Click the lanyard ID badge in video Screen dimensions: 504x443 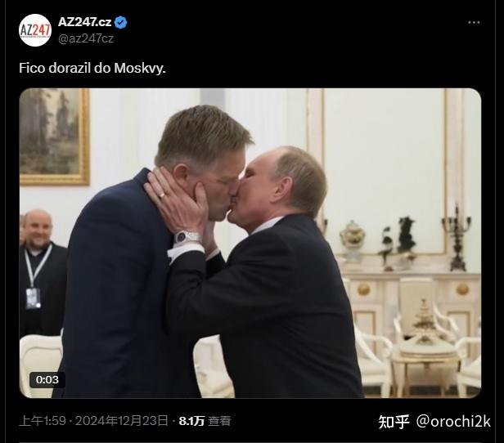pos(33,298)
